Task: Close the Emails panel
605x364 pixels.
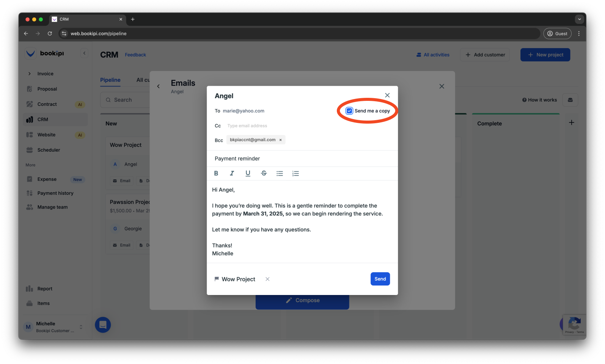Action: pyautogui.click(x=442, y=86)
